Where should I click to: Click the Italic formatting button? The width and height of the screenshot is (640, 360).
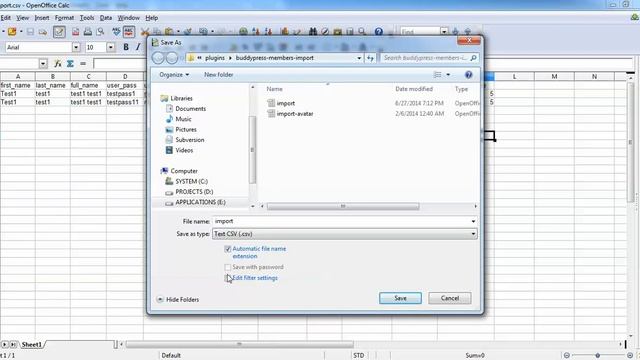(x=138, y=47)
